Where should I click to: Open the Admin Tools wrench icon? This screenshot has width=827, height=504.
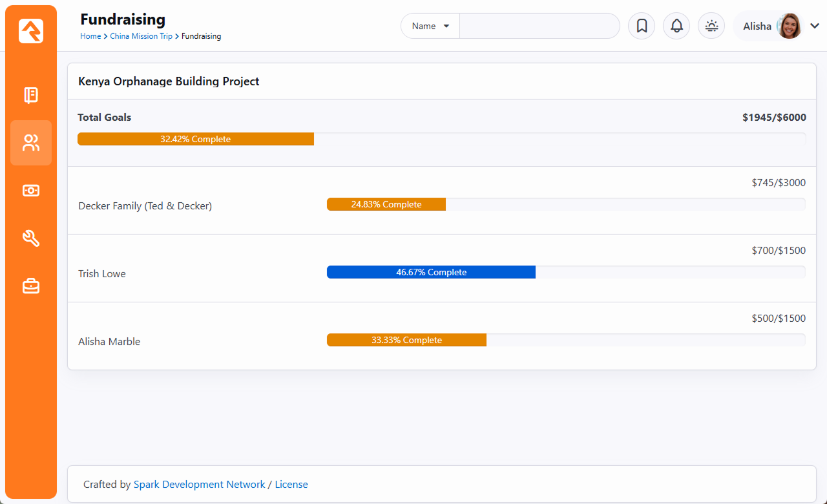coord(31,238)
